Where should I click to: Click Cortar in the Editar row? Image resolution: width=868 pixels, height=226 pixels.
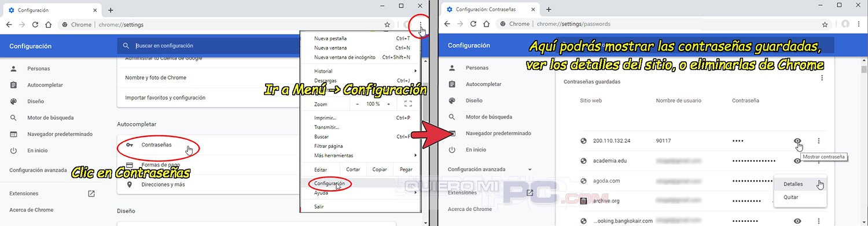tap(353, 170)
